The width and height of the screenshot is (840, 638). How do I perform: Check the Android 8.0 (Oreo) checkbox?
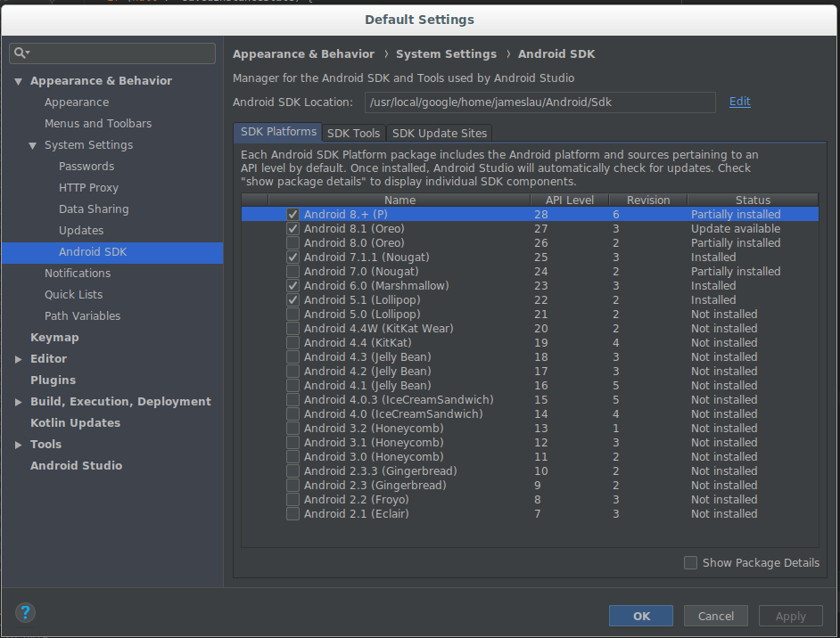[292, 243]
